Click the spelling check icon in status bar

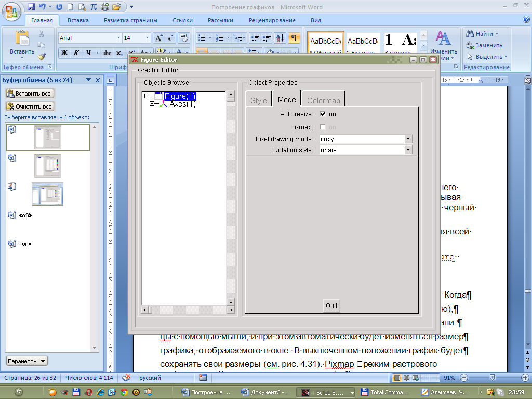126,377
